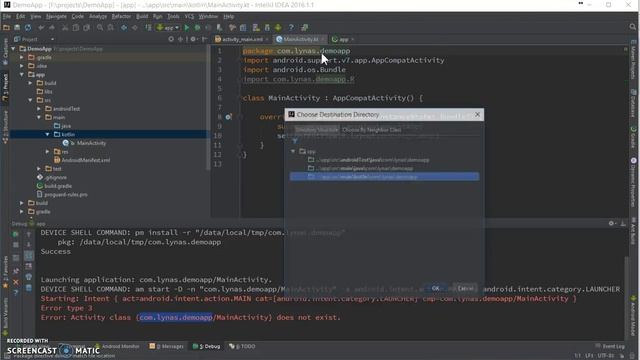Expand the androidTest folder
The width and height of the screenshot is (640, 360).
click(39, 109)
